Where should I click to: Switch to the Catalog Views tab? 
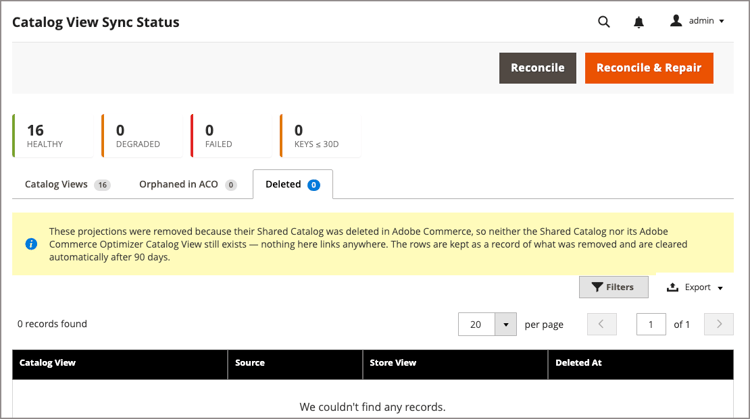[x=67, y=185]
